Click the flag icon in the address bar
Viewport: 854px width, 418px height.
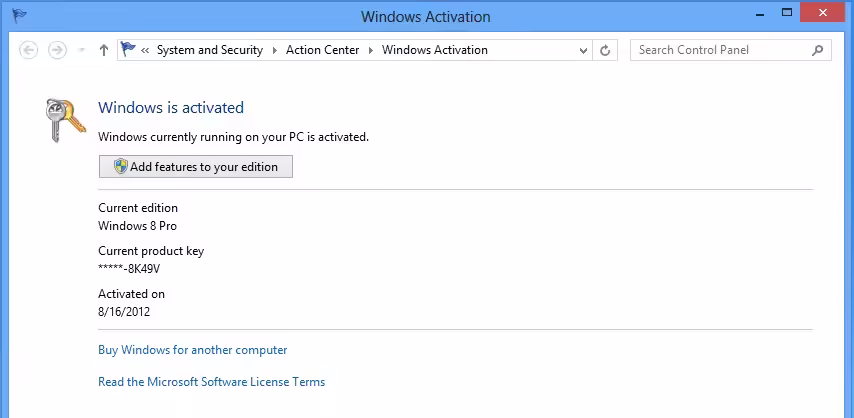(129, 50)
